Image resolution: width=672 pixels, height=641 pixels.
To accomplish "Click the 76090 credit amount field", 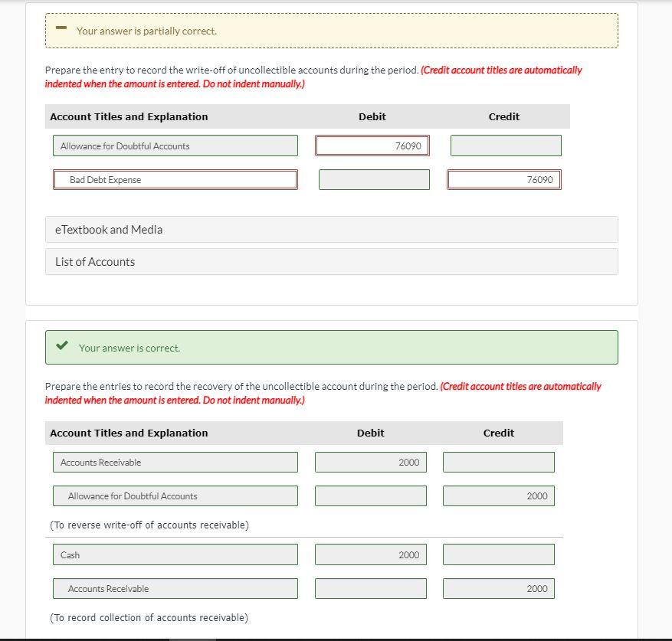I will click(x=503, y=179).
